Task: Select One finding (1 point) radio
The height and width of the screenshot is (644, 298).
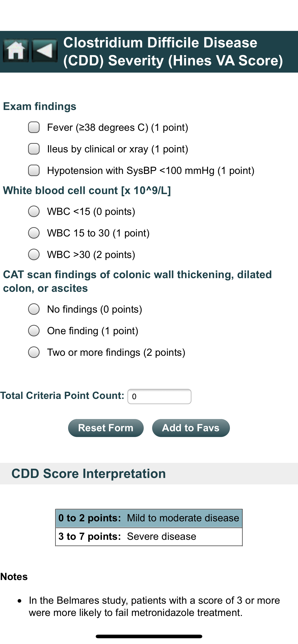Action: (34, 330)
